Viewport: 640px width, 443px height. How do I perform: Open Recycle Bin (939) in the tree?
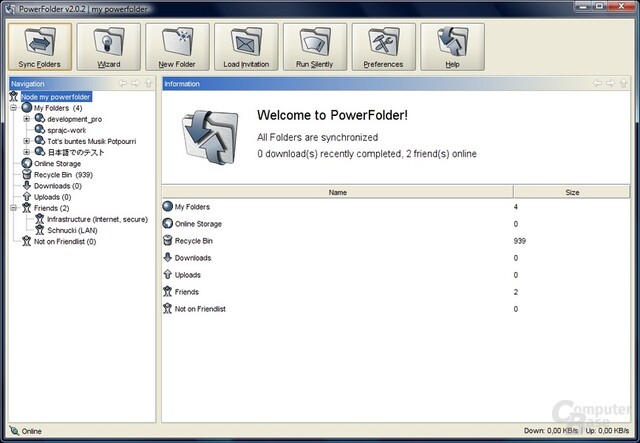[x=63, y=175]
